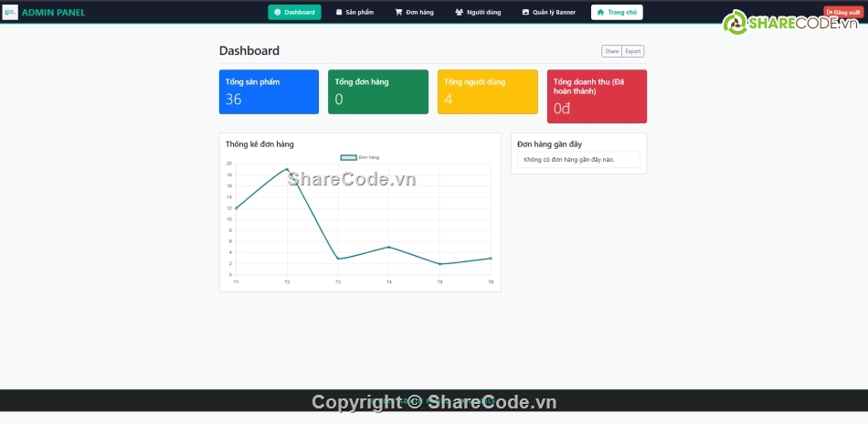The width and height of the screenshot is (868, 424).
Task: Open the Dashboard nav tab
Action: click(294, 12)
